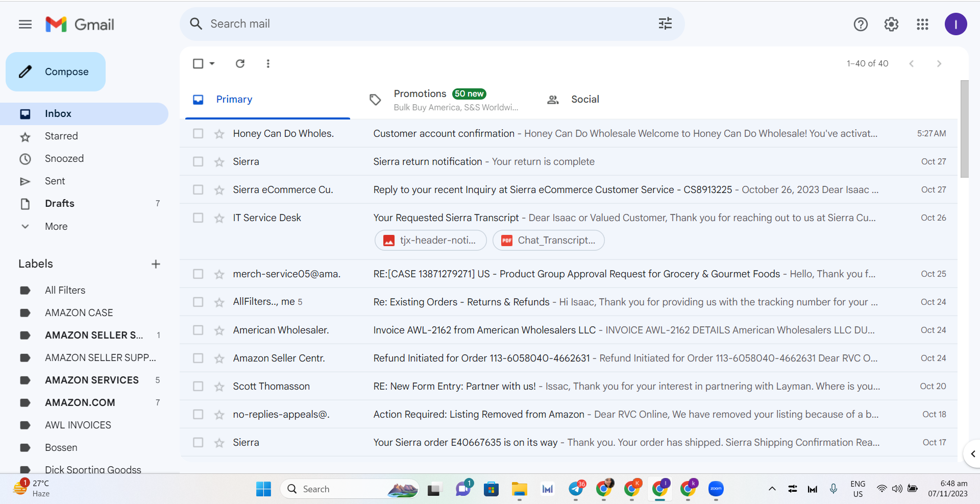Screen dimensions: 980x504
Task: Show the side panel arrow
Action: (972, 454)
